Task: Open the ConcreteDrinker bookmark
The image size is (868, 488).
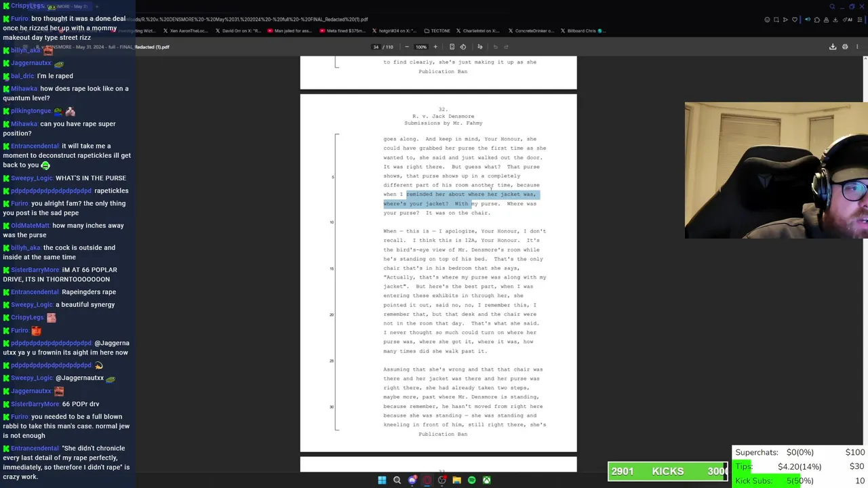Action: pyautogui.click(x=530, y=30)
